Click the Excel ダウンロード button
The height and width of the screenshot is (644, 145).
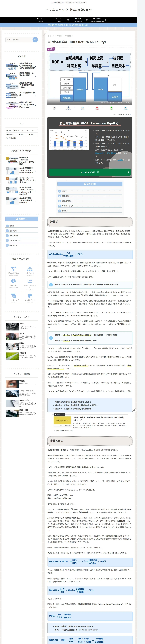point(90,172)
